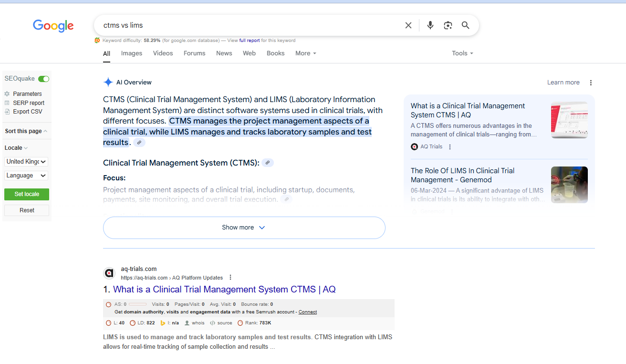Switch to the Web tab
This screenshot has height=364, width=626.
(x=250, y=53)
